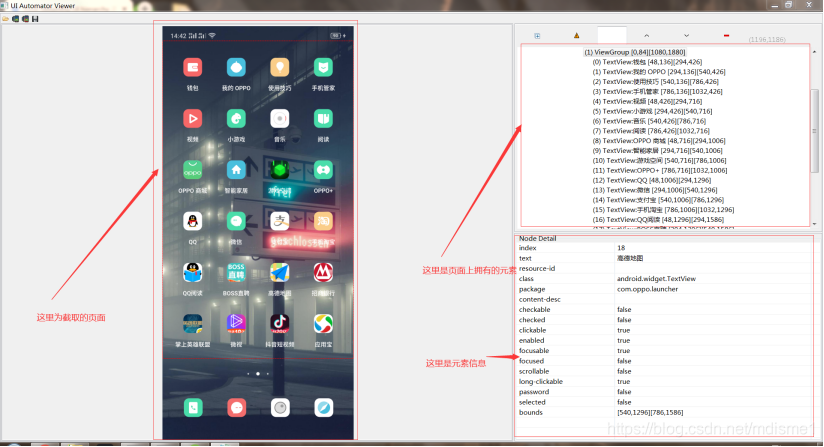Screen dimensions: 824x447
Task: Click the Device Screenshot toolbar icon
Action: click(15, 19)
